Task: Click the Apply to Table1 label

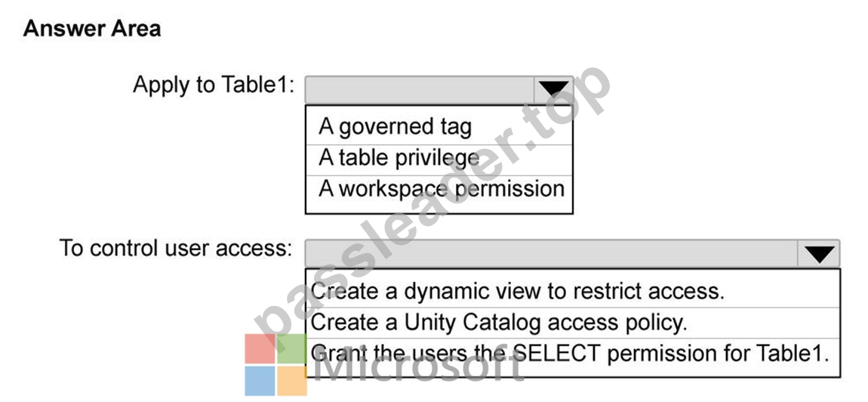Action: pos(214,85)
